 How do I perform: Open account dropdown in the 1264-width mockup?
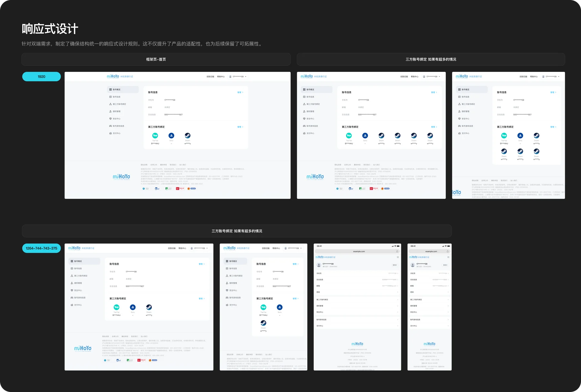pyautogui.click(x=199, y=248)
